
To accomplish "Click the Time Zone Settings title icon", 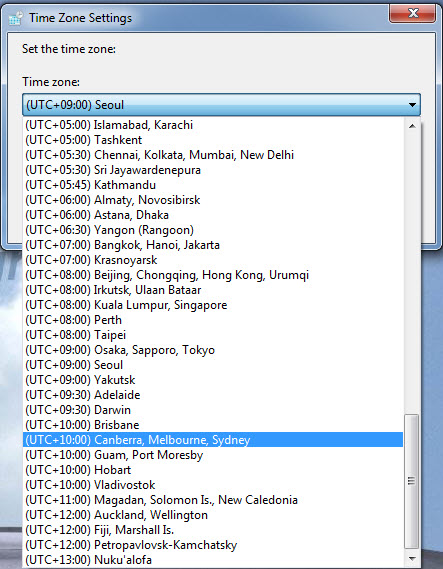I will click(x=16, y=18).
